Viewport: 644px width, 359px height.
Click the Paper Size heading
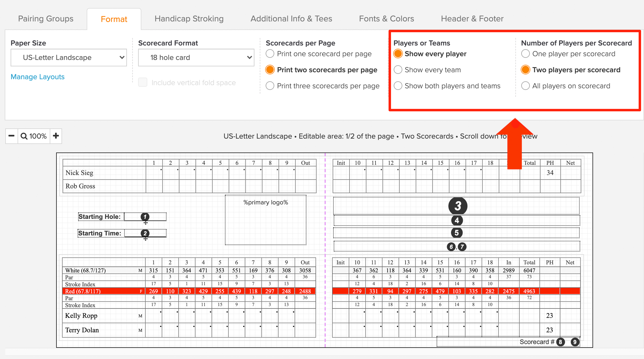click(x=28, y=43)
